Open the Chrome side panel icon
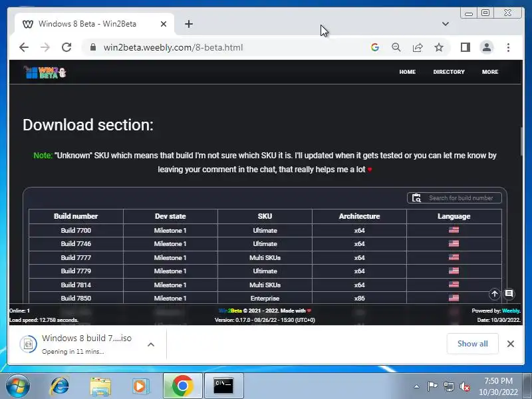 coord(465,47)
